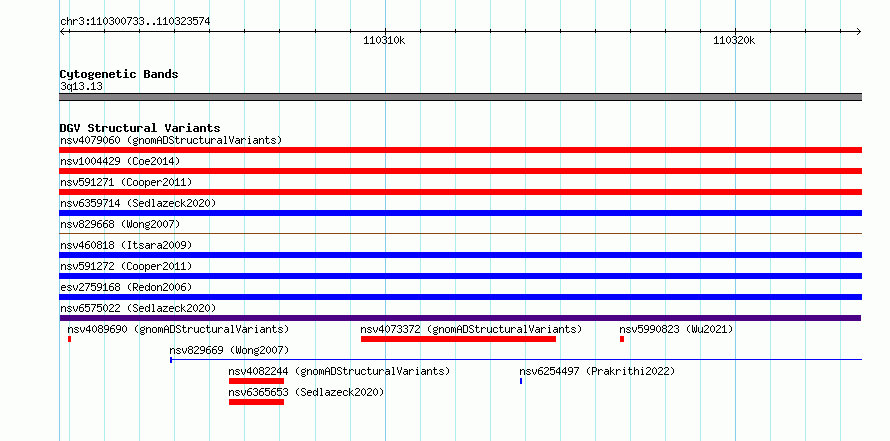Open the esv2759168 (Redon2006) label
This screenshot has height=441, width=890.
coord(126,287)
